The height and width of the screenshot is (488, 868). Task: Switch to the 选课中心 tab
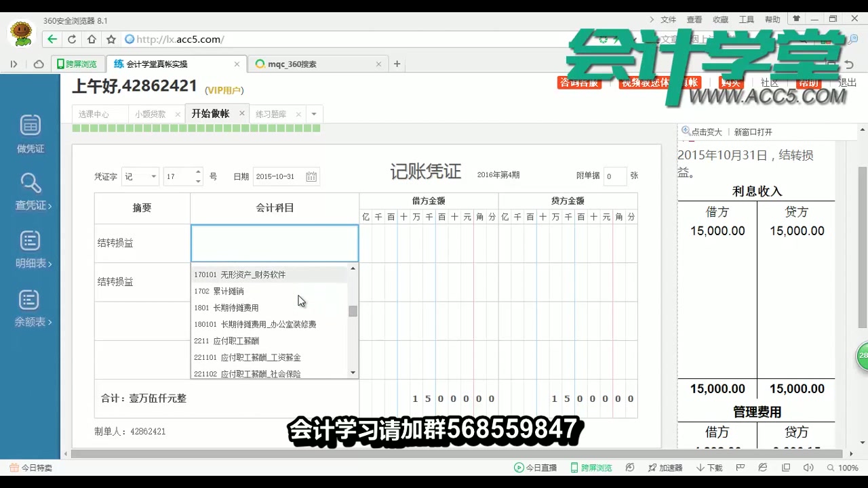(x=94, y=114)
